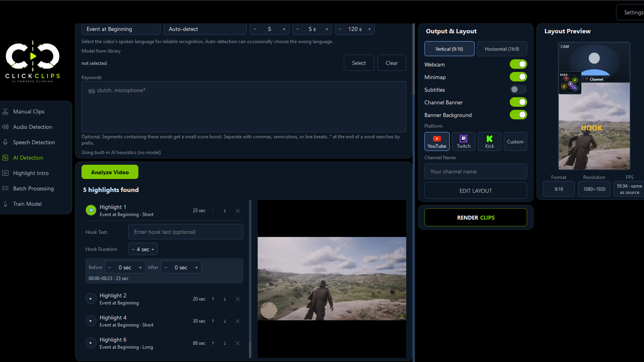Decrease the 120 s stepper
Image resolution: width=644 pixels, height=362 pixels.
pos(340,29)
